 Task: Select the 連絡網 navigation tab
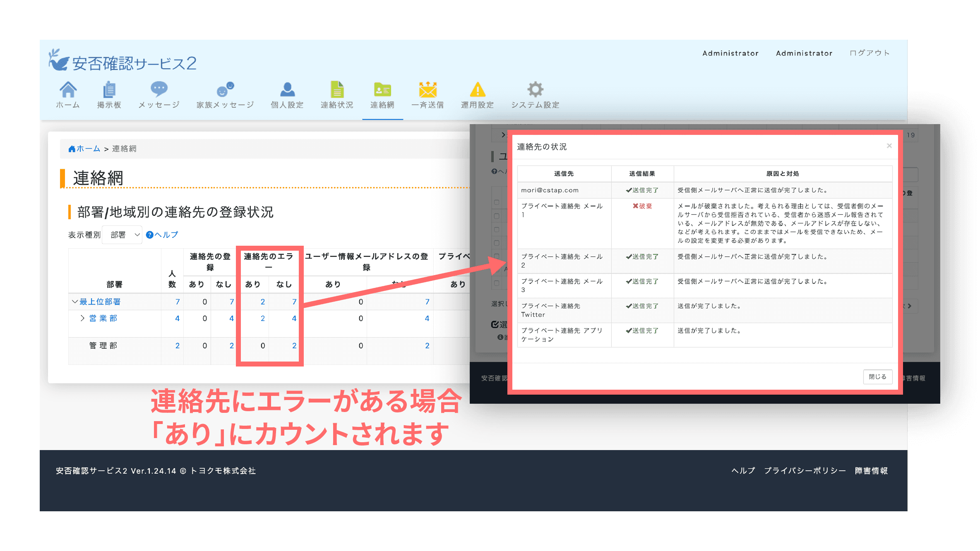[x=382, y=94]
